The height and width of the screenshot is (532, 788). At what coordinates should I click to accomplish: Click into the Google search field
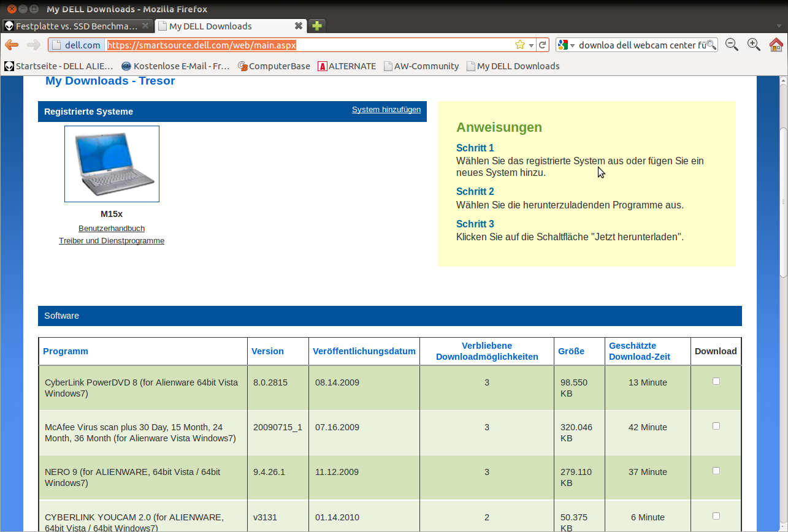pos(641,45)
